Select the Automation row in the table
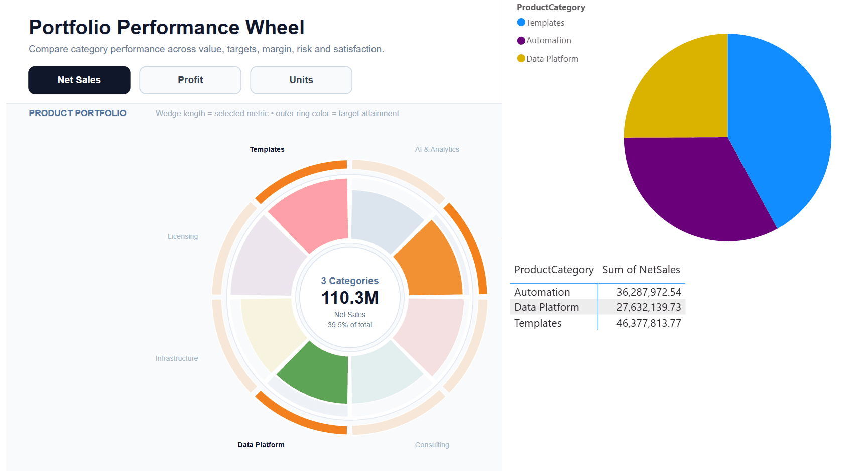 pos(597,292)
